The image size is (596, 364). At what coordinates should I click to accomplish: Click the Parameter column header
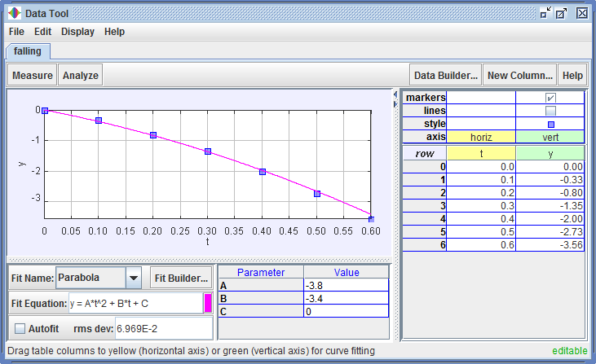tap(261, 272)
